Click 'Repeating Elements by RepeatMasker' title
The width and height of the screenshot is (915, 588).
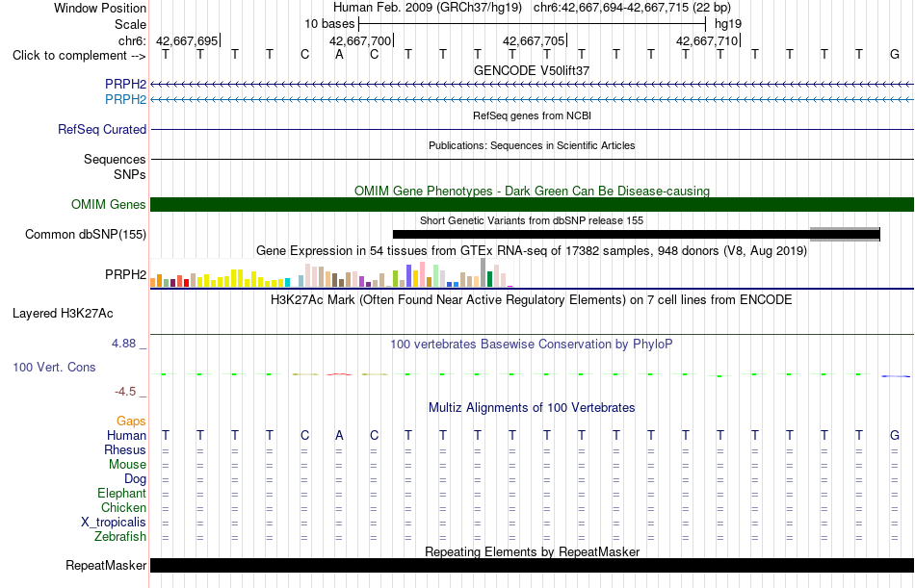pos(532,551)
